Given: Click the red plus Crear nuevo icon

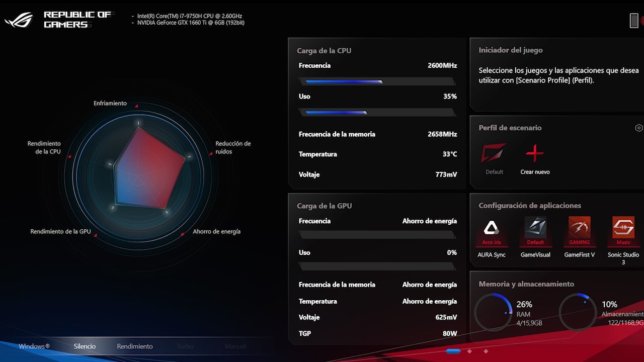Looking at the screenshot, I should [x=535, y=154].
